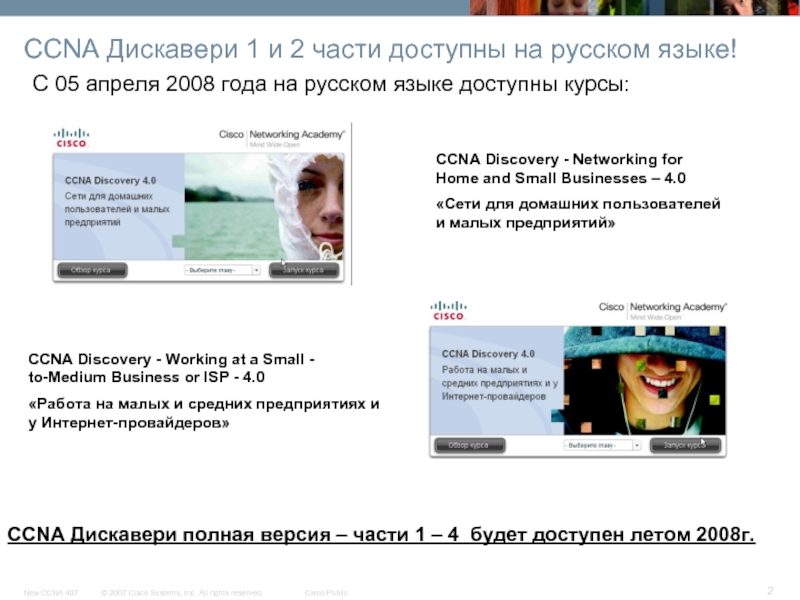Click 'CCNA Discovery 4.0' heading in the first card
This screenshot has height=600, width=800.
[x=110, y=180]
